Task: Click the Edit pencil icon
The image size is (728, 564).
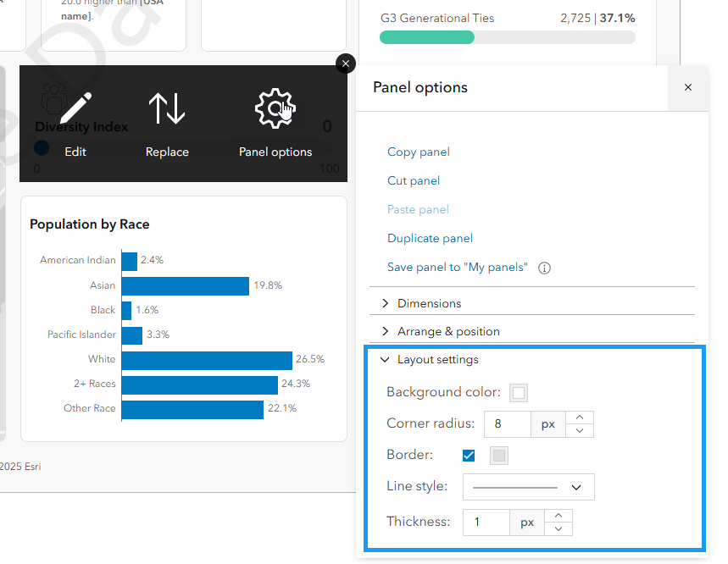Action: pyautogui.click(x=75, y=109)
